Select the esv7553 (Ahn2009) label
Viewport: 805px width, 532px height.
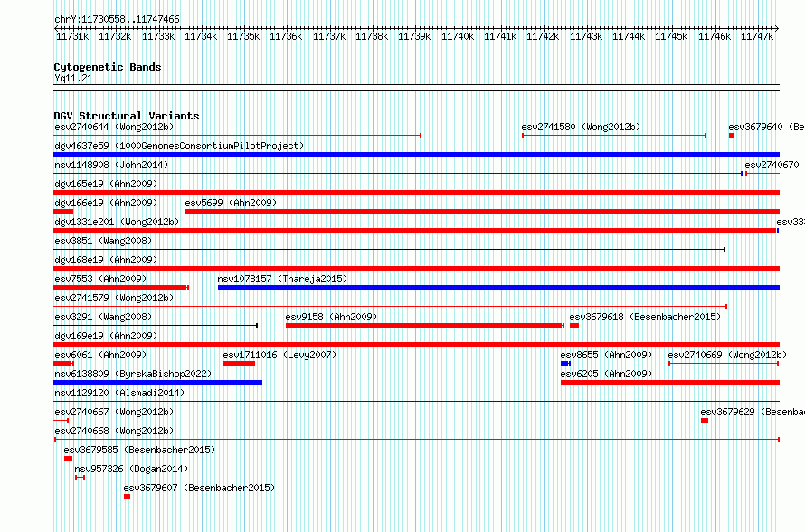coord(100,279)
